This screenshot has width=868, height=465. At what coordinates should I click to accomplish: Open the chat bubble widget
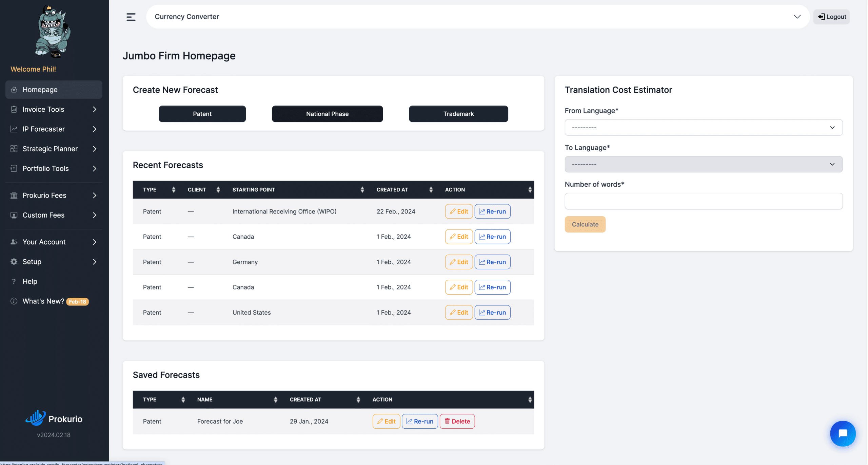pyautogui.click(x=843, y=433)
